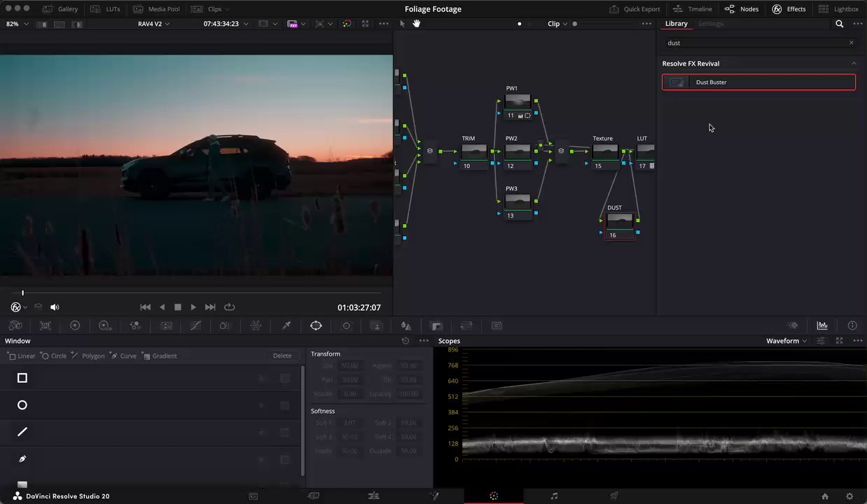Click the speaker volume icon
The height and width of the screenshot is (504, 867).
[x=55, y=307]
